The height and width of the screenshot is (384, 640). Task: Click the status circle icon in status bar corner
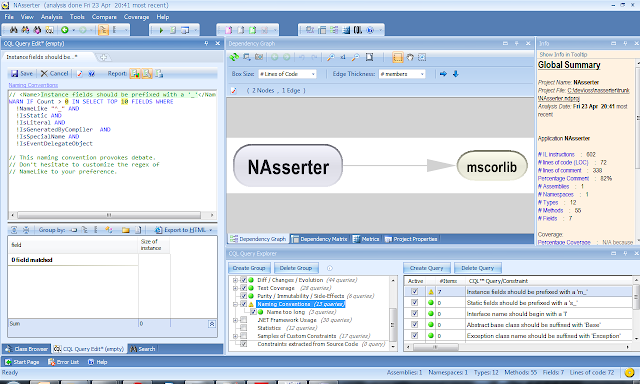coord(629,372)
